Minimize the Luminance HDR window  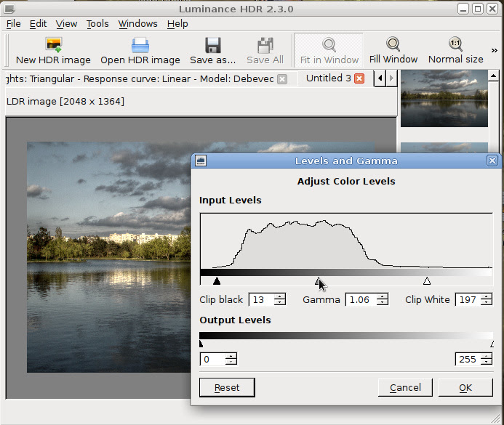(463, 9)
